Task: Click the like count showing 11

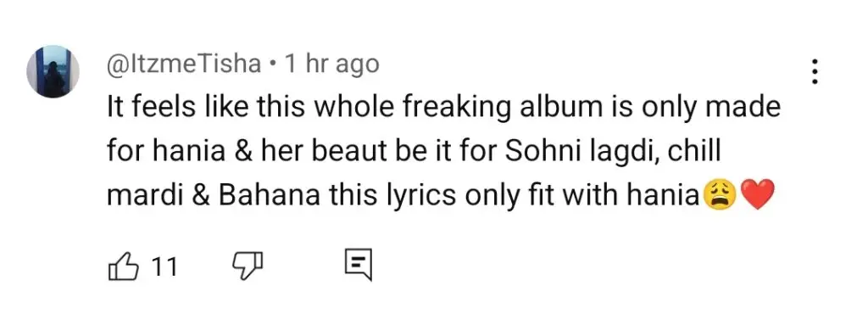Action: pyautogui.click(x=164, y=267)
